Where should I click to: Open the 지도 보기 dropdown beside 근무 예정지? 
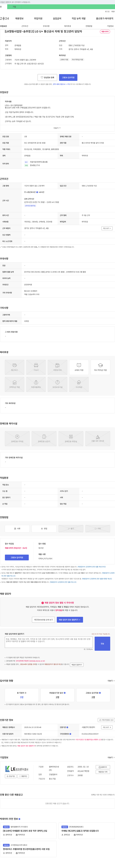click(107, 228)
